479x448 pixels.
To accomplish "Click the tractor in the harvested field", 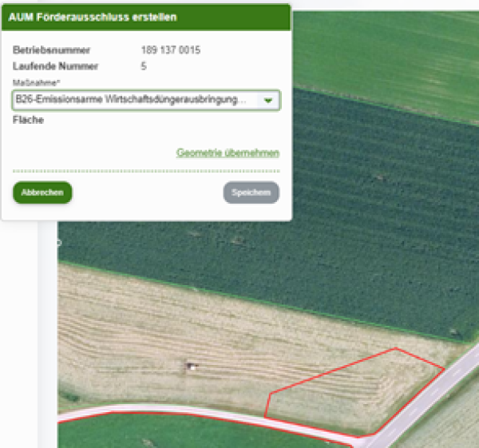I will (192, 366).
